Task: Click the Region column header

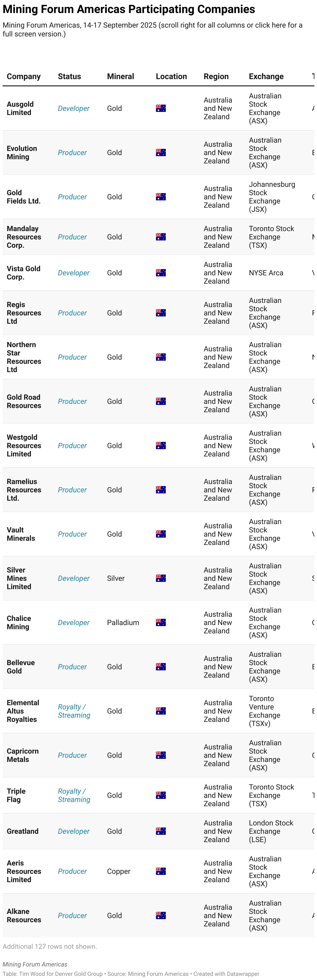Action: click(x=216, y=77)
